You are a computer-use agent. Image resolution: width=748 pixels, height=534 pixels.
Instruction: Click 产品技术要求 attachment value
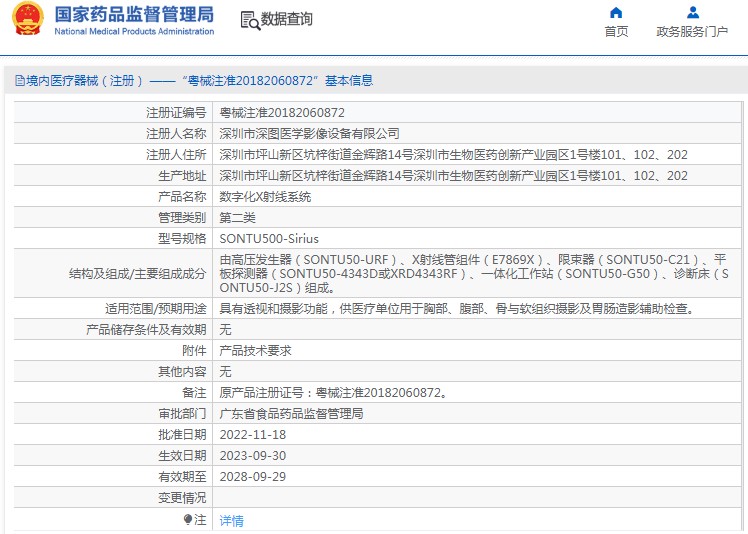tap(255, 351)
